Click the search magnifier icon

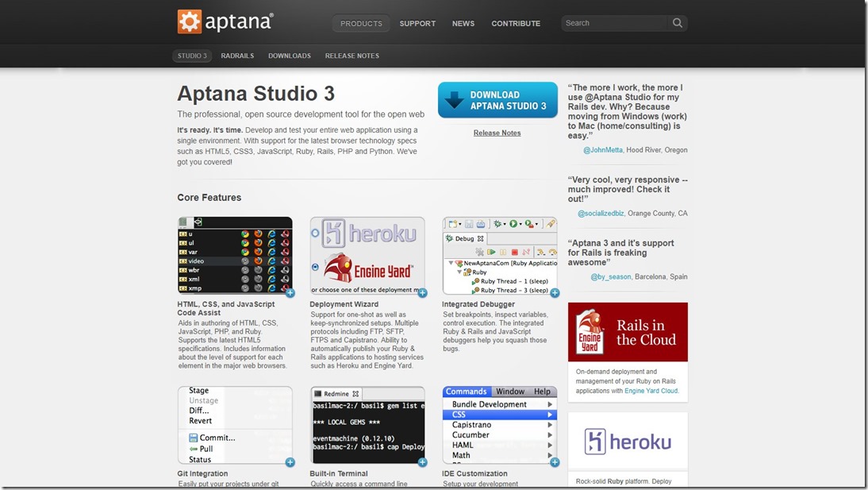coord(677,23)
